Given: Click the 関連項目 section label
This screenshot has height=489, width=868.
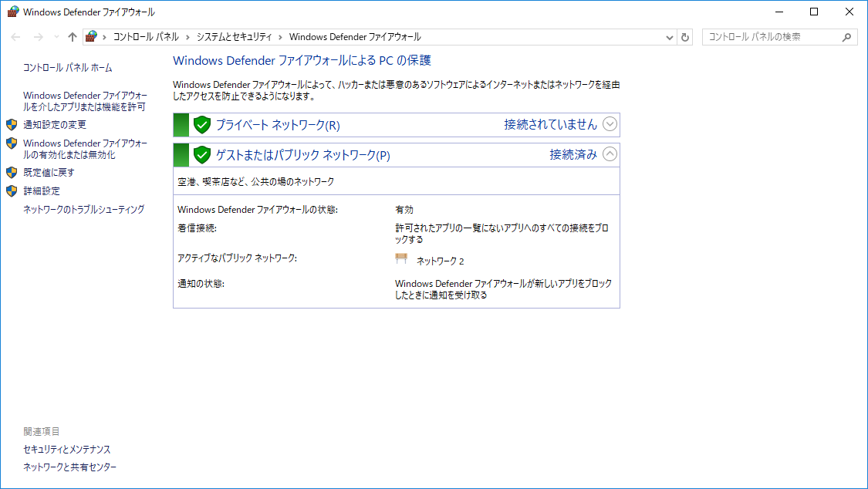Looking at the screenshot, I should 42,431.
